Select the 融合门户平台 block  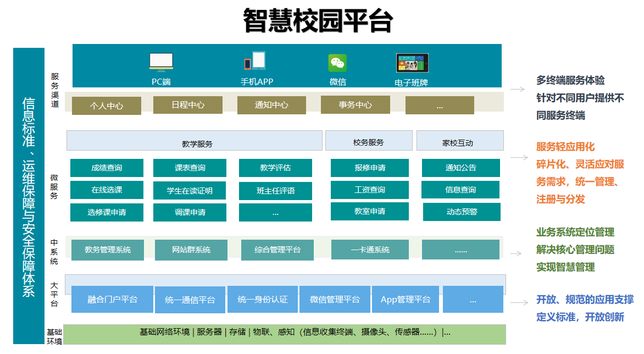point(113,300)
